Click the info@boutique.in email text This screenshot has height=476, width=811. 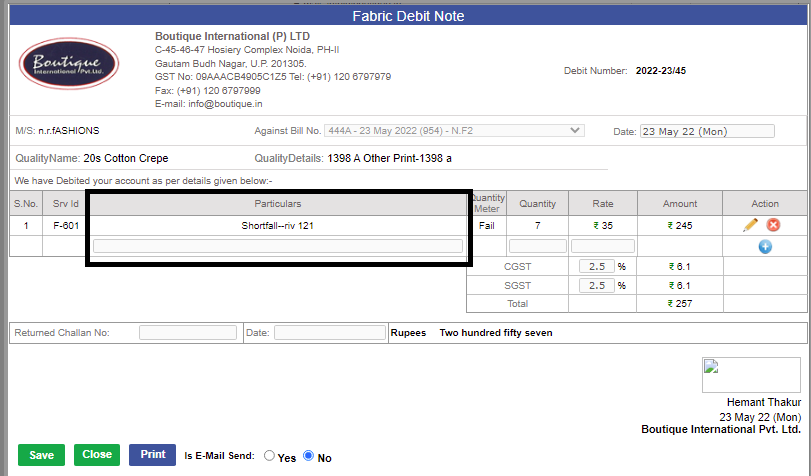click(x=226, y=104)
